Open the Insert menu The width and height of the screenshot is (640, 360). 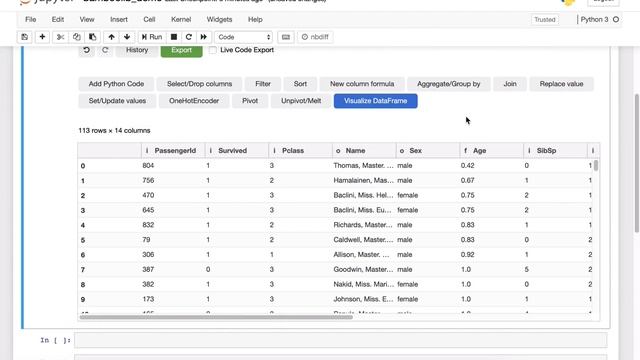pyautogui.click(x=119, y=20)
